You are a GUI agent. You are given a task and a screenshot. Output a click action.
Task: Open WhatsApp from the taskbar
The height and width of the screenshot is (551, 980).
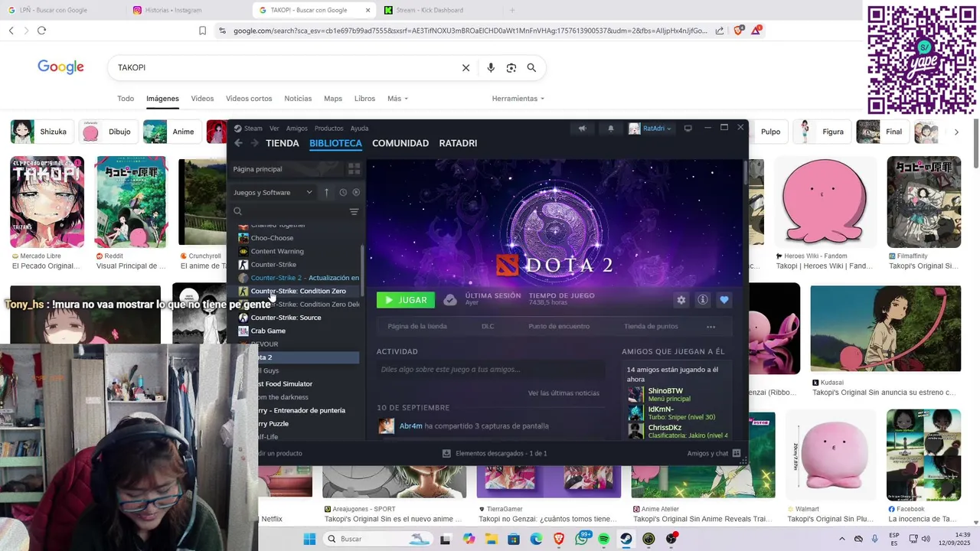point(581,539)
